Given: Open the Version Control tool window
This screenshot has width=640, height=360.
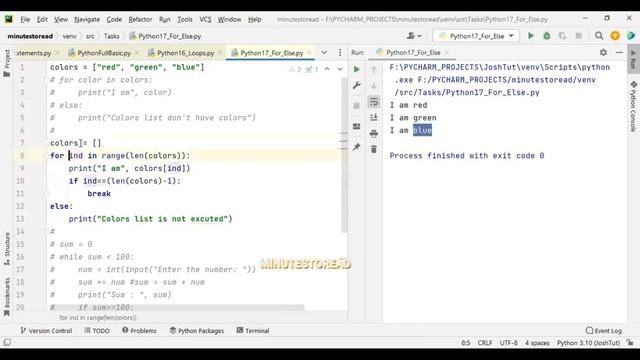Looking at the screenshot, I should coord(46,331).
